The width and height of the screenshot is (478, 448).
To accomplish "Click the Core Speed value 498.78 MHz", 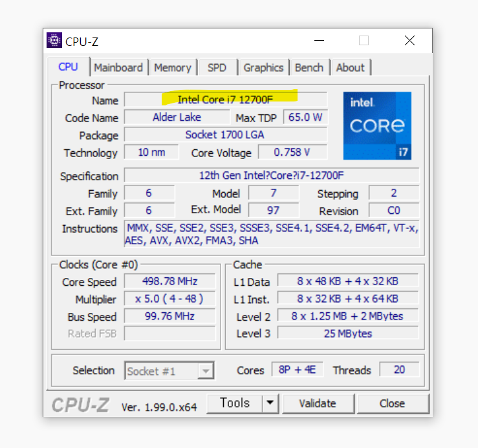I will point(170,281).
